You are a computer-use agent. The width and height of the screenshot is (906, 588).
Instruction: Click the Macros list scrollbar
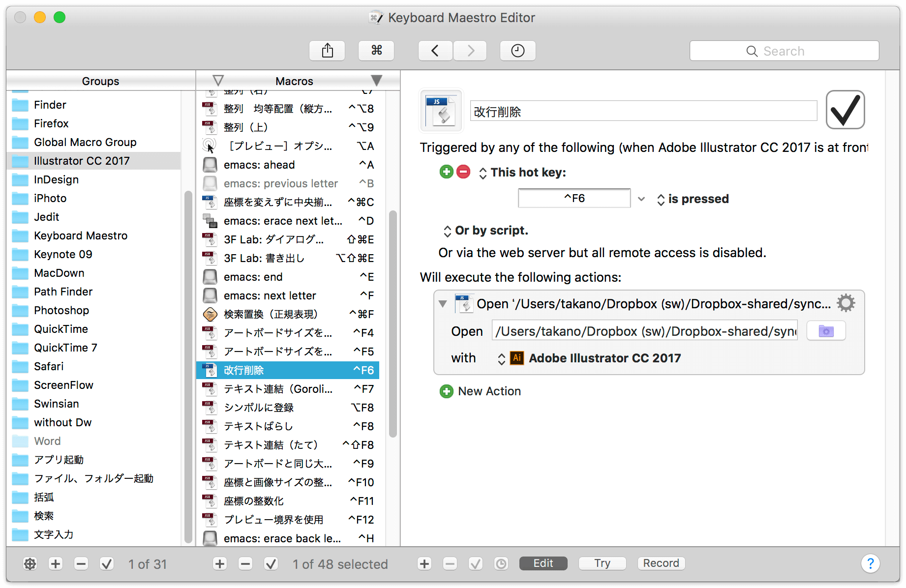[393, 324]
